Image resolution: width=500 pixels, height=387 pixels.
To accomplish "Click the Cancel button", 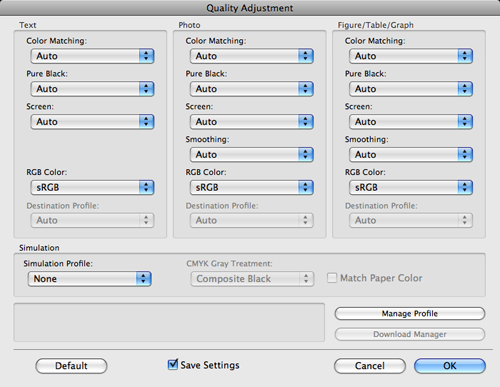I will [370, 366].
